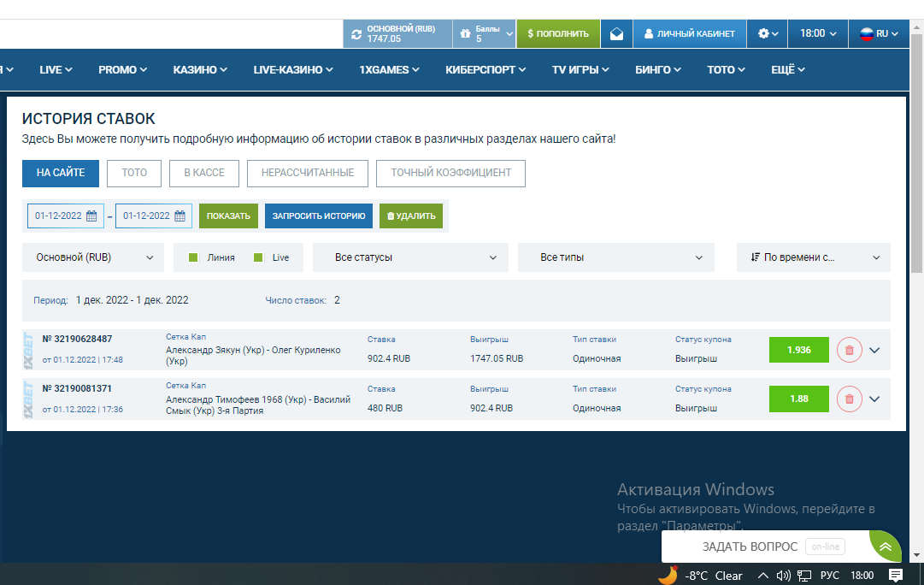Delete bet № 32190628487 with trash icon
Screen dimensions: 924x585
pyautogui.click(x=849, y=350)
